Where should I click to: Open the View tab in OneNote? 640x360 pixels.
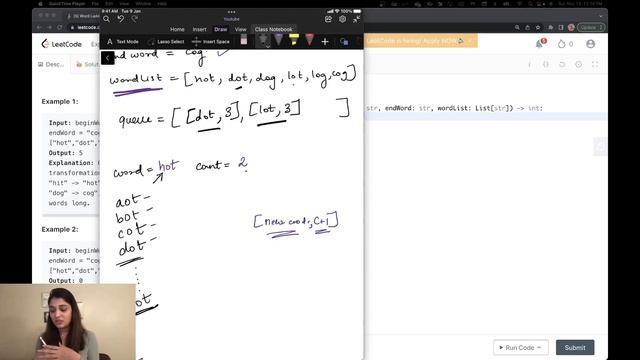point(240,29)
